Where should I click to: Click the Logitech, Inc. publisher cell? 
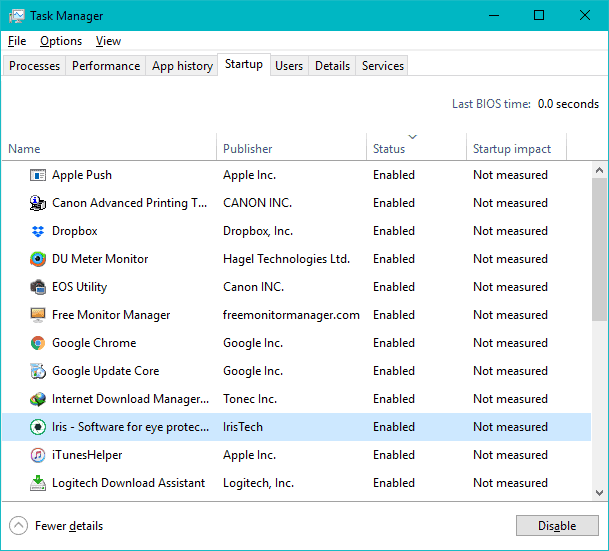[x=258, y=483]
